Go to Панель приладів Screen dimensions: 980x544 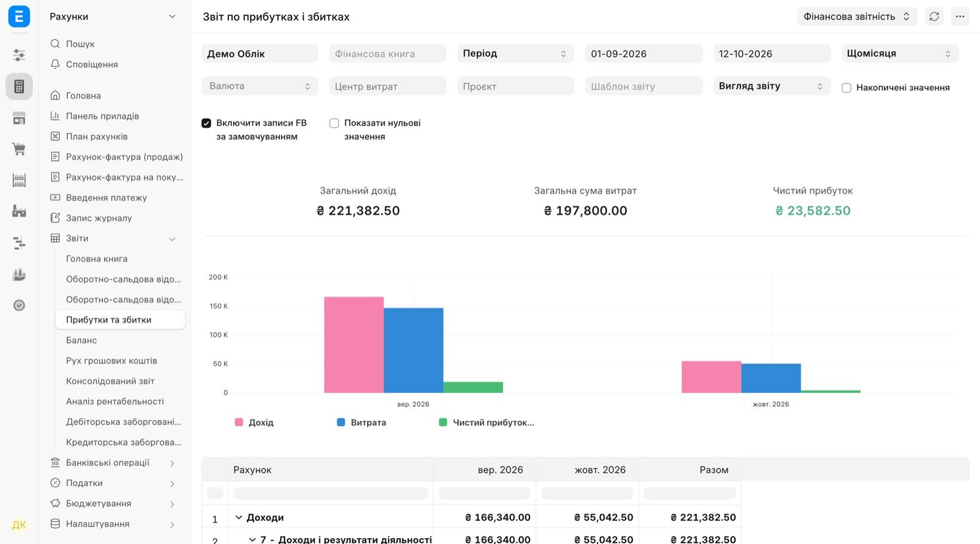point(102,116)
